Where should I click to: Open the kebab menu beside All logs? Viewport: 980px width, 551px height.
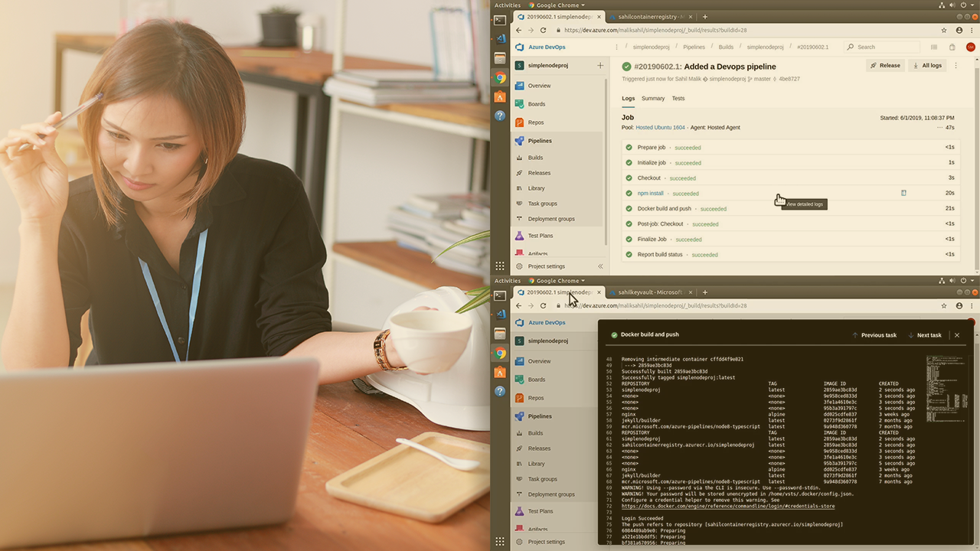pyautogui.click(x=955, y=66)
